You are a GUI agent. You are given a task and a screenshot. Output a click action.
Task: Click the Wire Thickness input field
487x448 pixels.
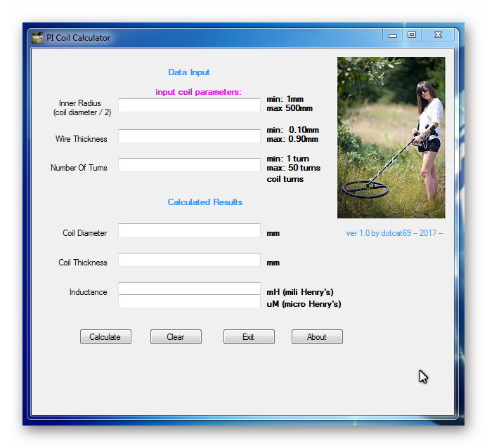[x=189, y=136]
